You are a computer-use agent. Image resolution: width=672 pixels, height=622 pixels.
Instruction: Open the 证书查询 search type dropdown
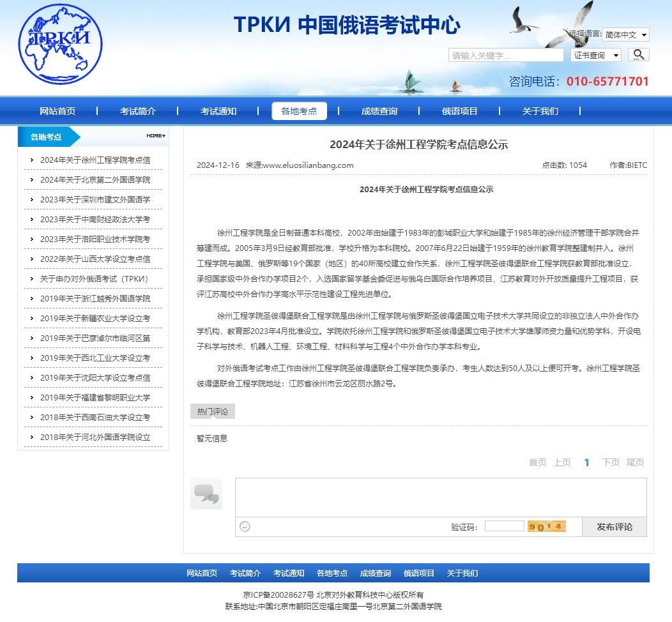pyautogui.click(x=595, y=56)
